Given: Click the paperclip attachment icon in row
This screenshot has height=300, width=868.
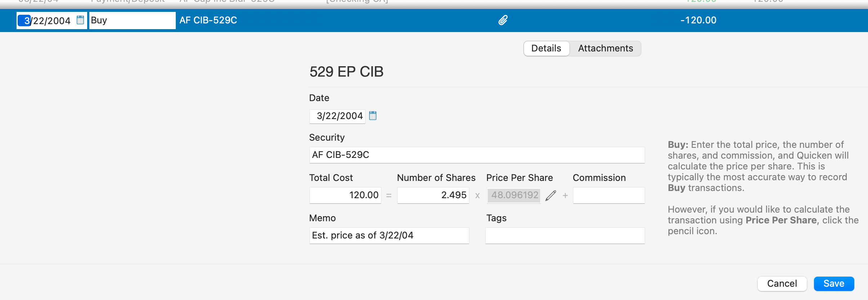Looking at the screenshot, I should click(503, 20).
